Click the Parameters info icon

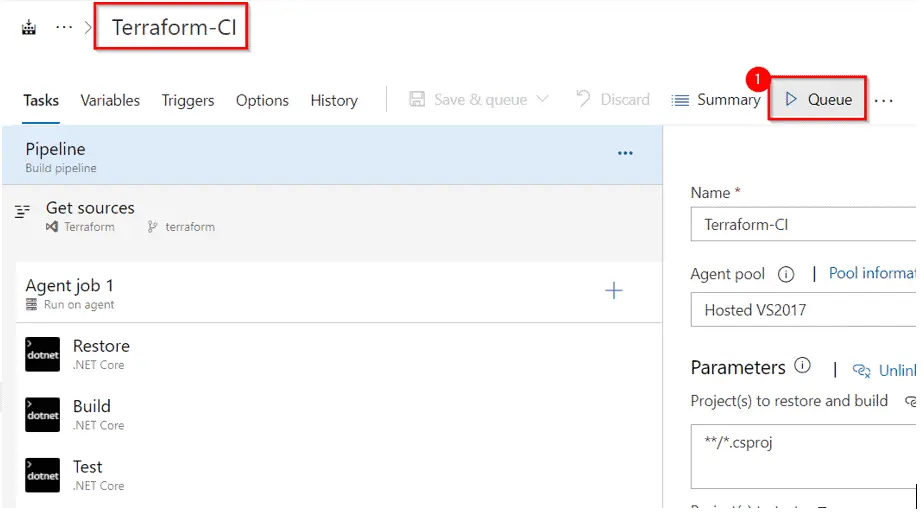[x=802, y=366]
